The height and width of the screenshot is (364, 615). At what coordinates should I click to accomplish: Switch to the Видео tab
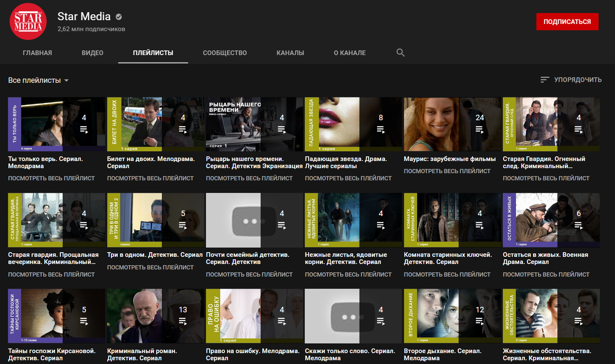point(92,53)
